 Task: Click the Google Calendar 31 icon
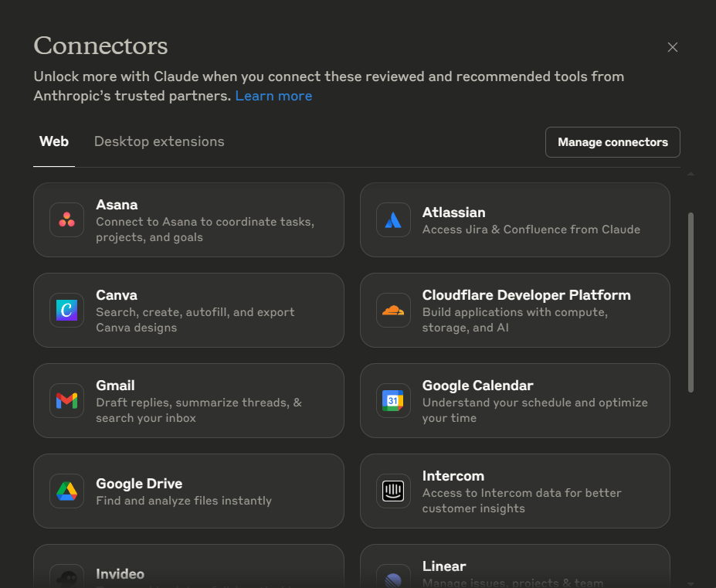393,401
